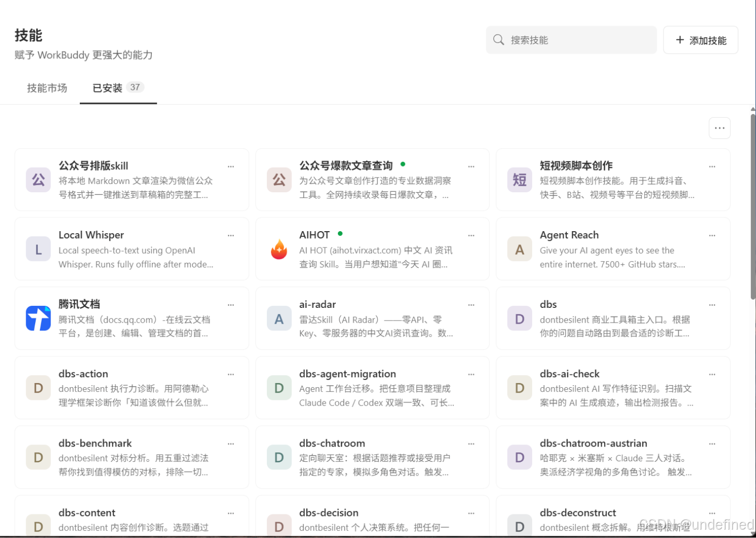The width and height of the screenshot is (756, 538).
Task: Open more options for dbs-chatroom
Action: click(x=471, y=444)
